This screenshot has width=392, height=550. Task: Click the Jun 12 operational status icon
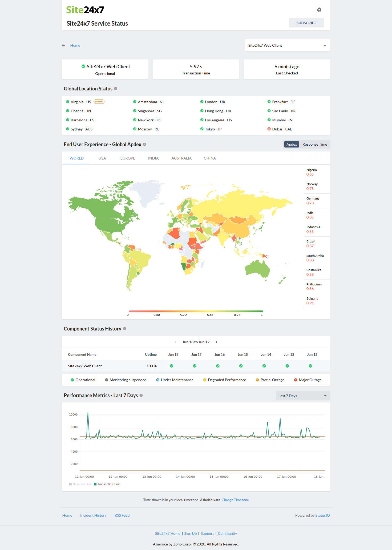[310, 366]
